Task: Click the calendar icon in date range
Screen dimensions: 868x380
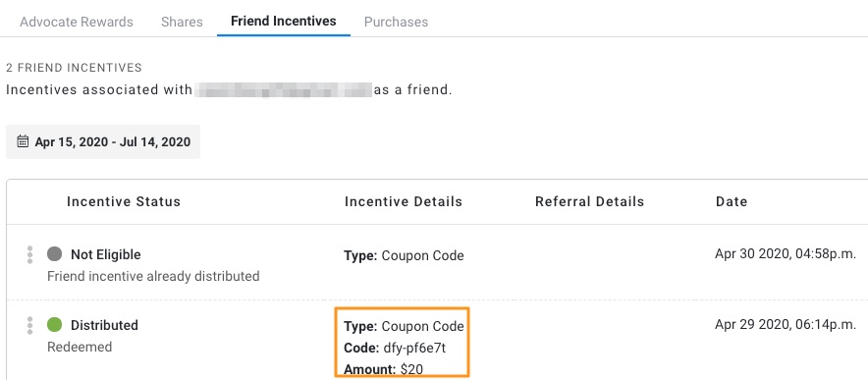Action: coord(23,141)
